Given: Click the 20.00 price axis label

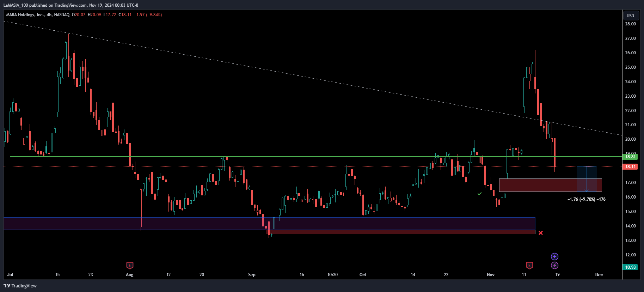Looking at the screenshot, I should [x=630, y=139].
